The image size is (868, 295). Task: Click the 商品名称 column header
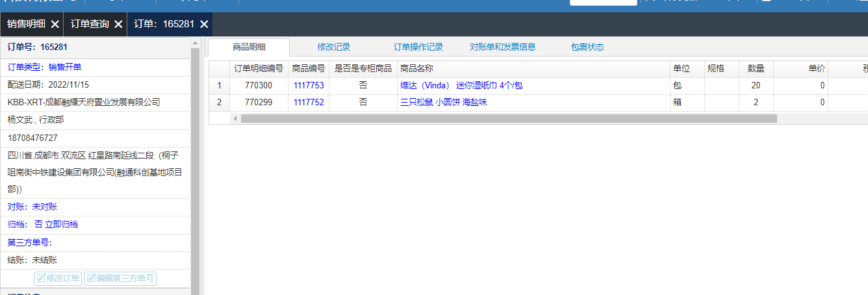click(x=533, y=68)
